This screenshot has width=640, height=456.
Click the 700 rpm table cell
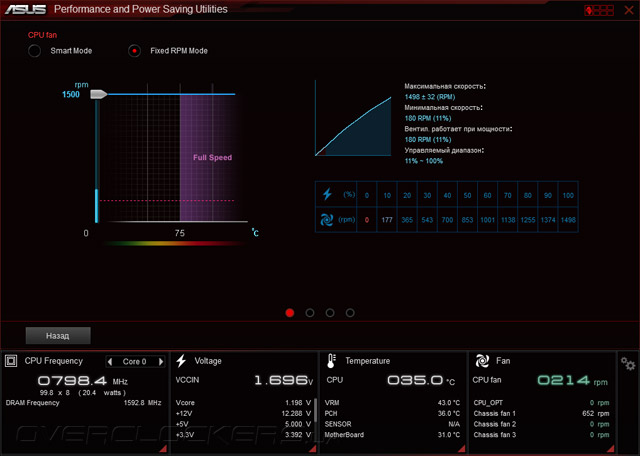click(x=447, y=220)
